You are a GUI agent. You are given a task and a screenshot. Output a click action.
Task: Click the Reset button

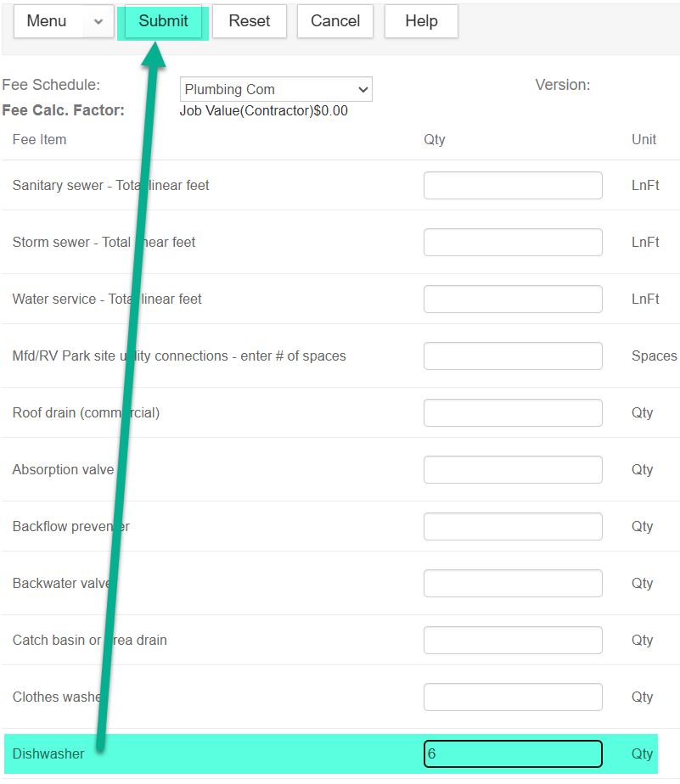click(x=250, y=21)
